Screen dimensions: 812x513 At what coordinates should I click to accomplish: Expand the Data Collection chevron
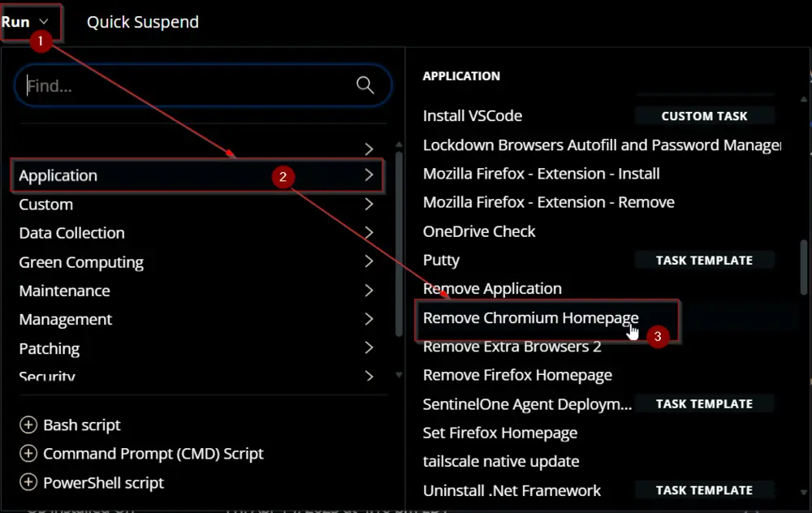(369, 232)
